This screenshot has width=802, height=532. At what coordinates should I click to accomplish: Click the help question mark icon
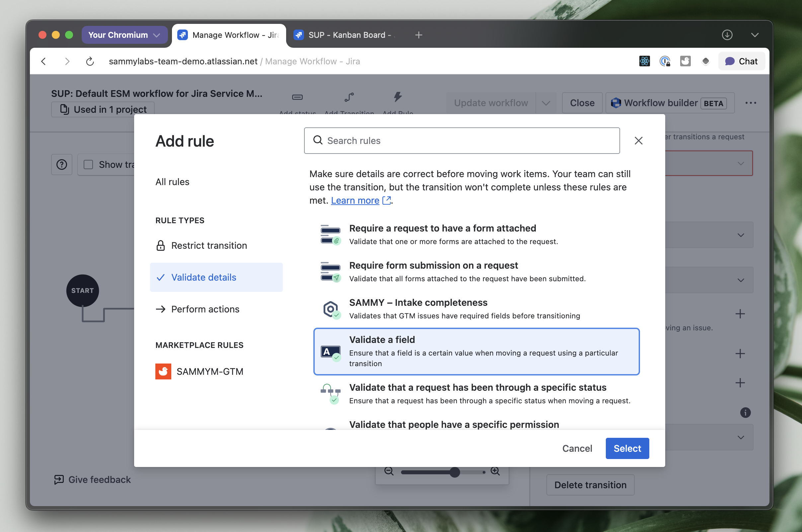point(61,165)
